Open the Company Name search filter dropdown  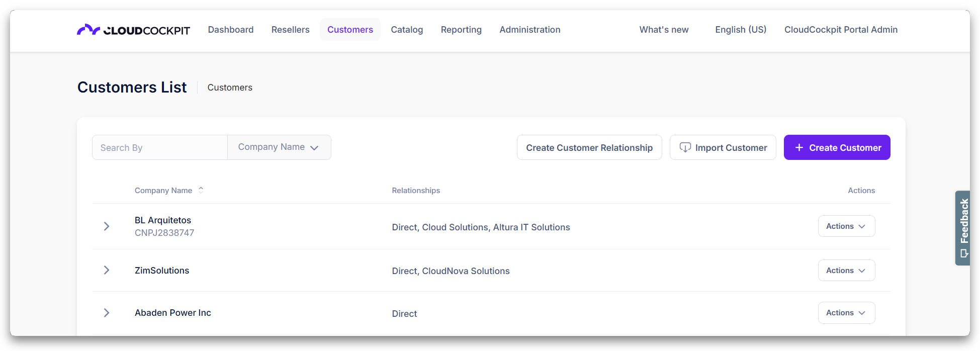click(279, 147)
